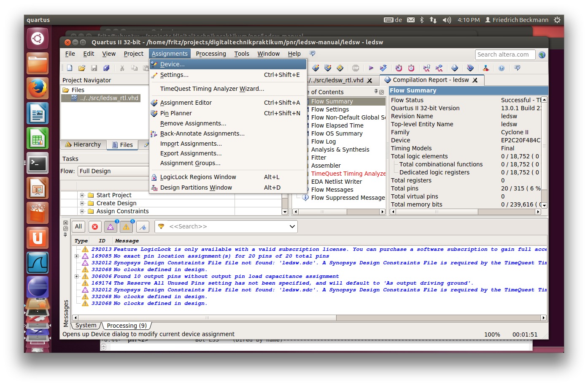Click the globe icon beside altera search
The width and height of the screenshot is (588, 386).
pyautogui.click(x=542, y=55)
